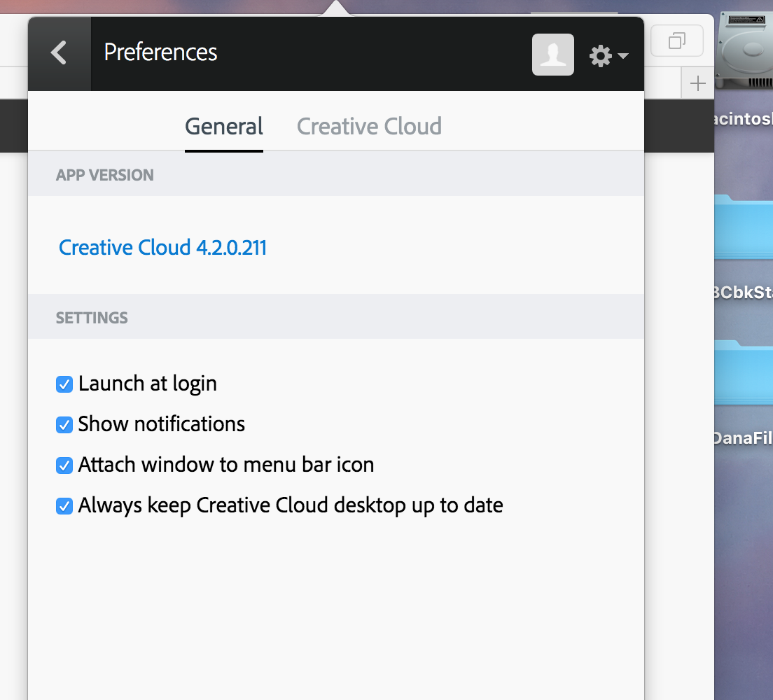Click the plus new tab button
The width and height of the screenshot is (773, 700).
(x=697, y=84)
